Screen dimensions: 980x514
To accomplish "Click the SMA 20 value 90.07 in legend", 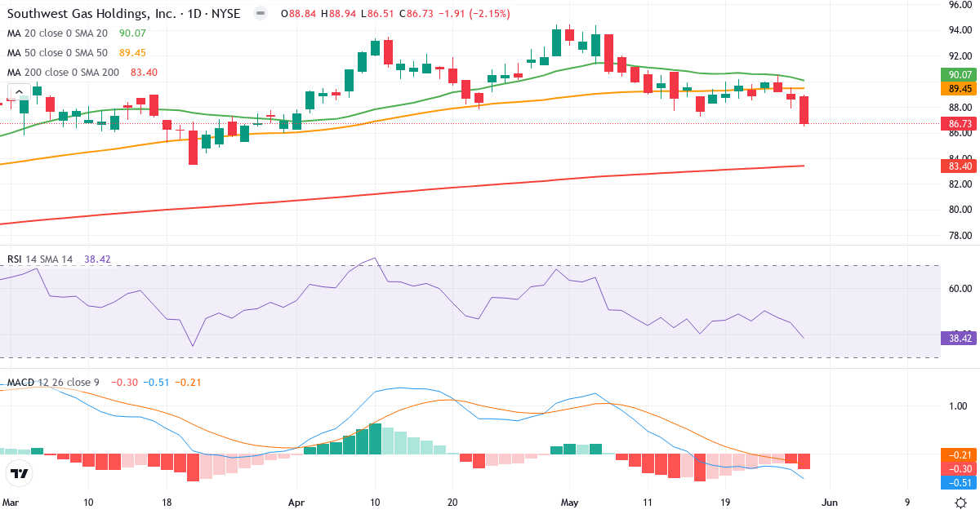I will click(x=132, y=33).
